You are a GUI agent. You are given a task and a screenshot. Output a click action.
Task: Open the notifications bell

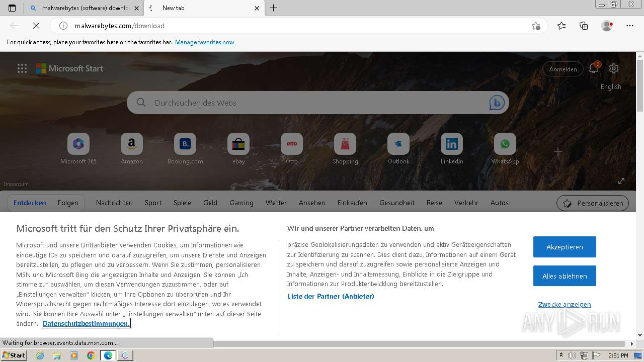594,69
